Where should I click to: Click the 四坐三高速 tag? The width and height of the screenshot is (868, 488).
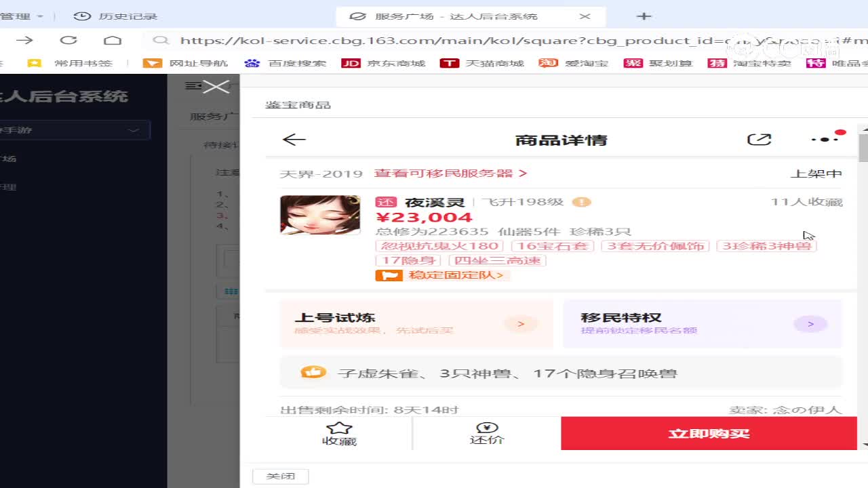(497, 260)
